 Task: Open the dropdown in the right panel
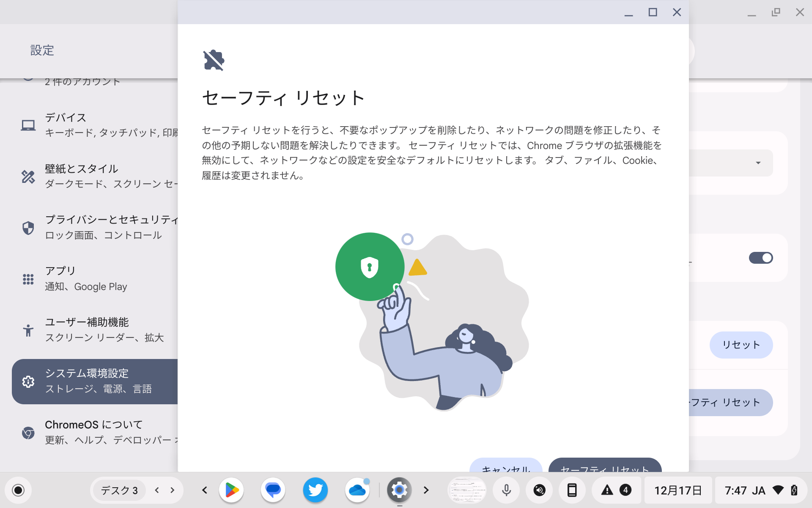[x=757, y=162]
